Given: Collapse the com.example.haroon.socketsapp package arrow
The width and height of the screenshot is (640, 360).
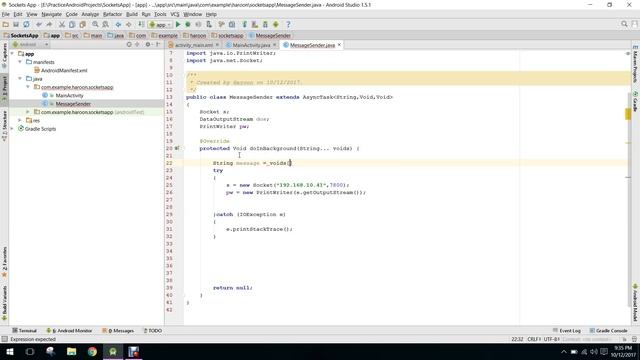Looking at the screenshot, I should pos(28,87).
